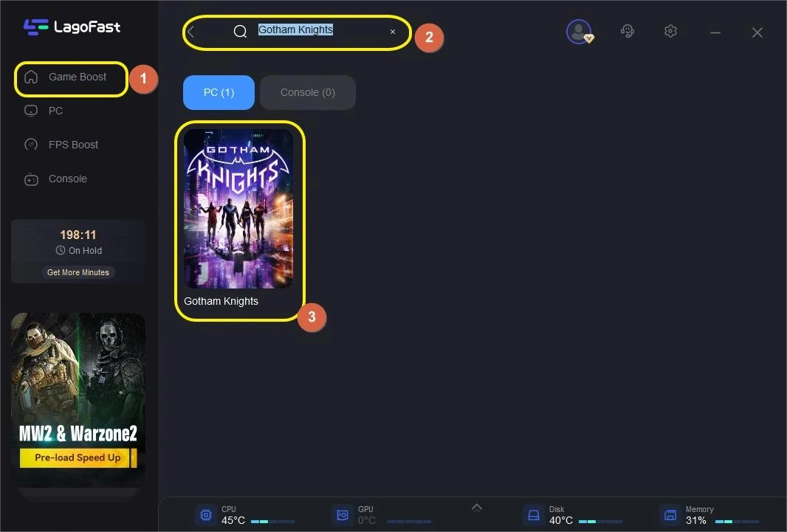Screen dimensions: 787x532
Task: Click the GPU status icon
Action: click(343, 514)
